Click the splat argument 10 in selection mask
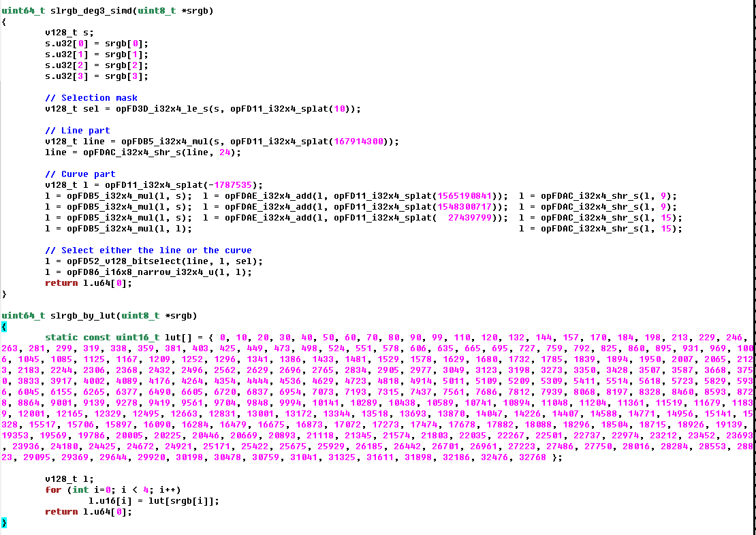Screen dimensions: 756x535 pos(339,109)
